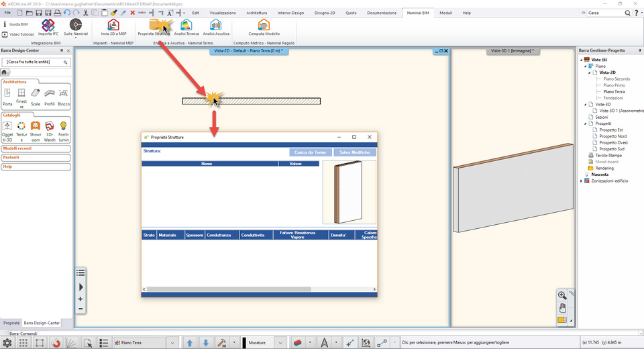Expand the Preferiti section
Viewport: 644px width, 349px height.
(36, 158)
